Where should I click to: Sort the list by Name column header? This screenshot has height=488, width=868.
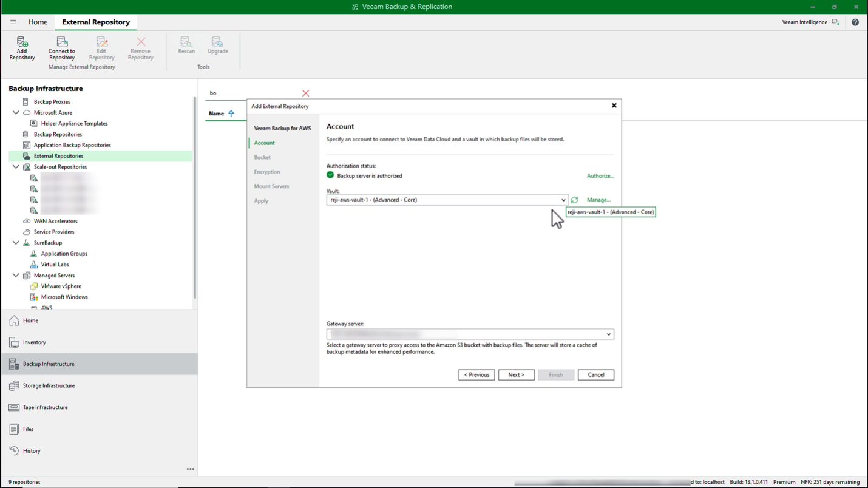tap(217, 114)
